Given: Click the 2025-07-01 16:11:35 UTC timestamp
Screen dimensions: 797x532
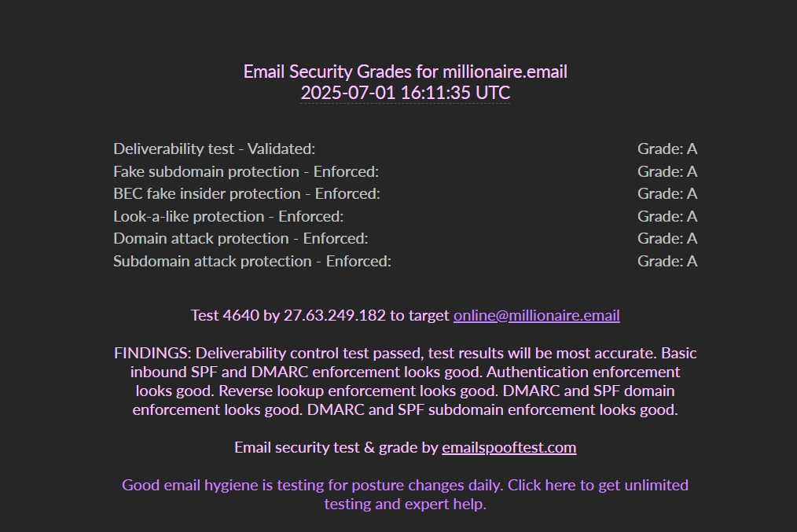Looking at the screenshot, I should pos(405,93).
